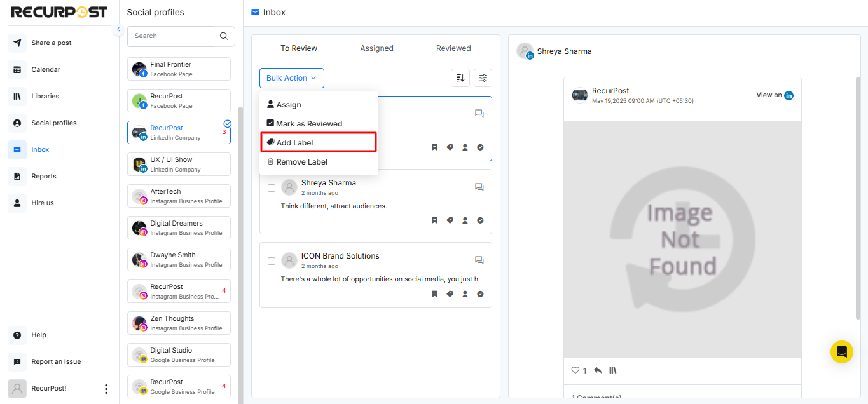
Task: Select Add Label from the menu
Action: (319, 143)
